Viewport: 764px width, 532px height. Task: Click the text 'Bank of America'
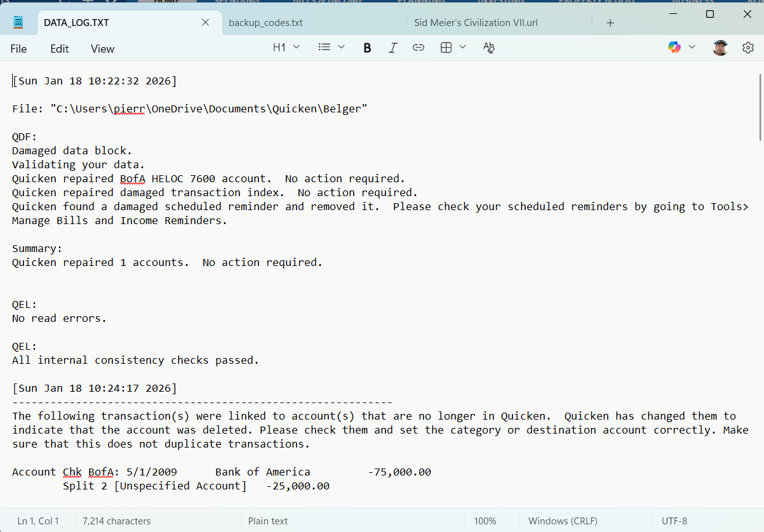coord(263,472)
